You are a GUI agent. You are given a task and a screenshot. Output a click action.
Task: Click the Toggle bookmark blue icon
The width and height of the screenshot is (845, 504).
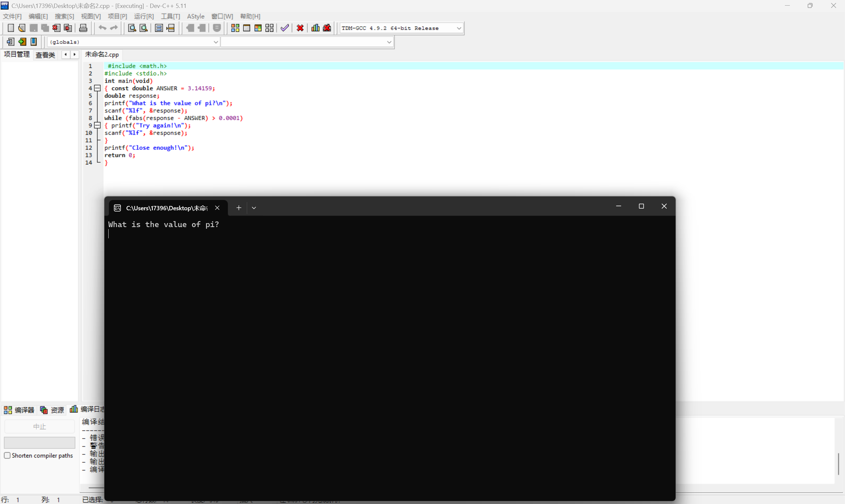(x=34, y=42)
